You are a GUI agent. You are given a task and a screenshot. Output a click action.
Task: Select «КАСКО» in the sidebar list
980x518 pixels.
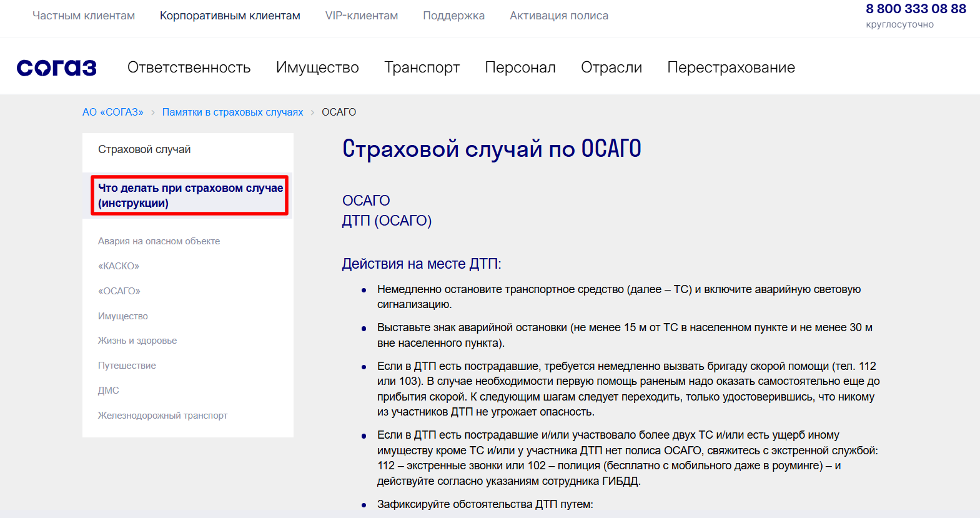(119, 266)
